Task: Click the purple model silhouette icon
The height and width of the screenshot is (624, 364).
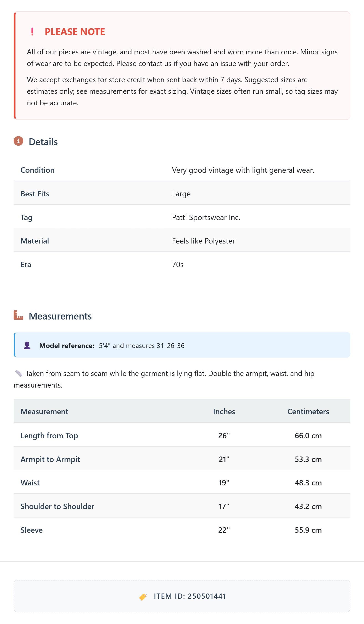Action: [27, 345]
